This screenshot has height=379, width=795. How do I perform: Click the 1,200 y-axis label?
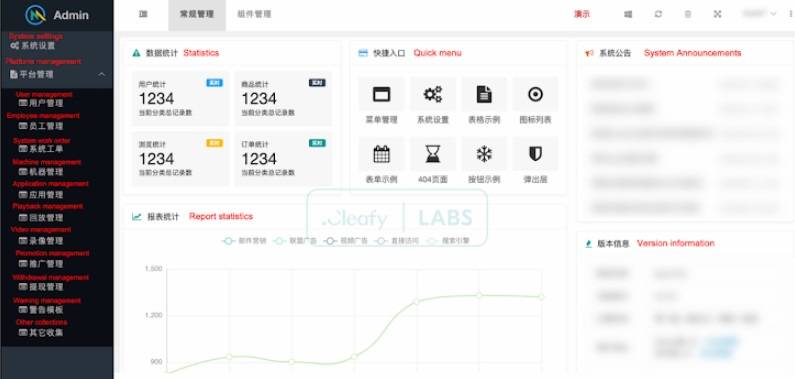pos(154,315)
